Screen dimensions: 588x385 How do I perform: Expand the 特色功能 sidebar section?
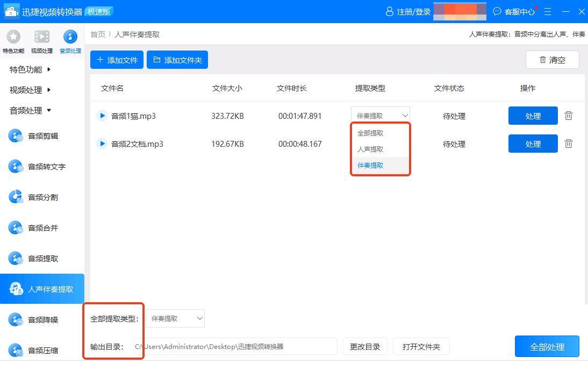tap(30, 69)
